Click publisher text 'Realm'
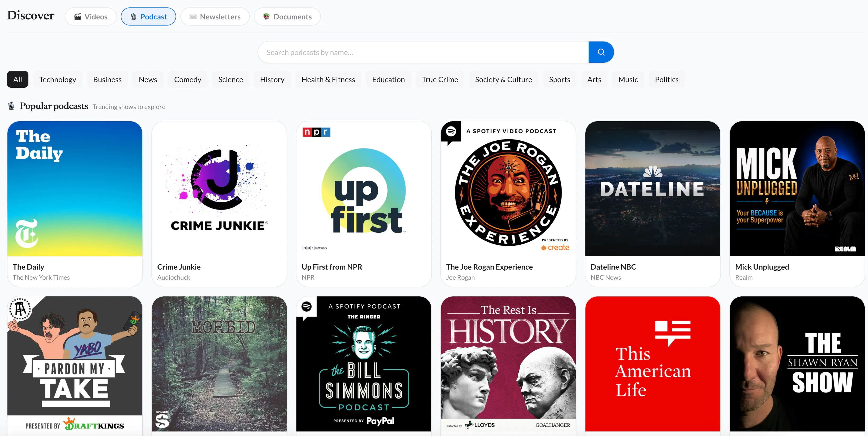The image size is (868, 436). [x=744, y=277]
